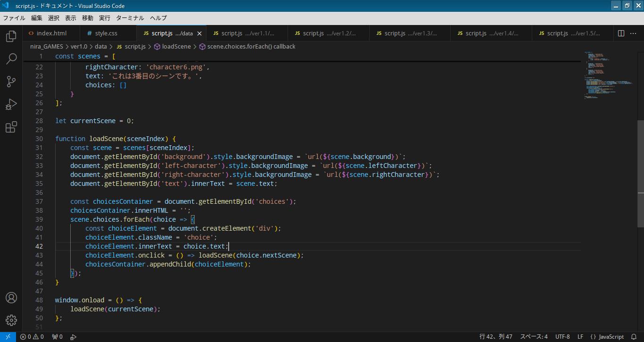This screenshot has height=342, width=644.
Task: Open the notifications bell in status bar
Action: click(634, 337)
